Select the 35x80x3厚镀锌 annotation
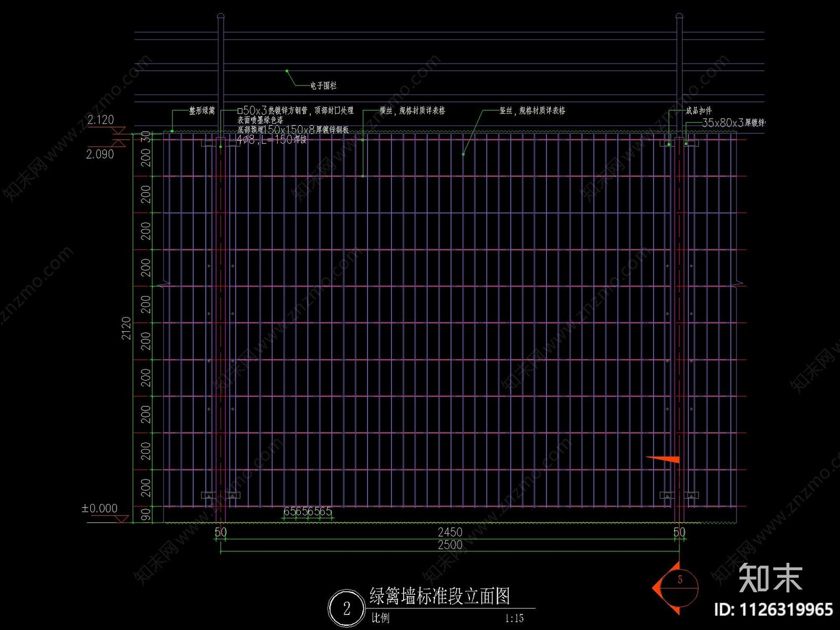The height and width of the screenshot is (630, 840). pyautogui.click(x=733, y=123)
